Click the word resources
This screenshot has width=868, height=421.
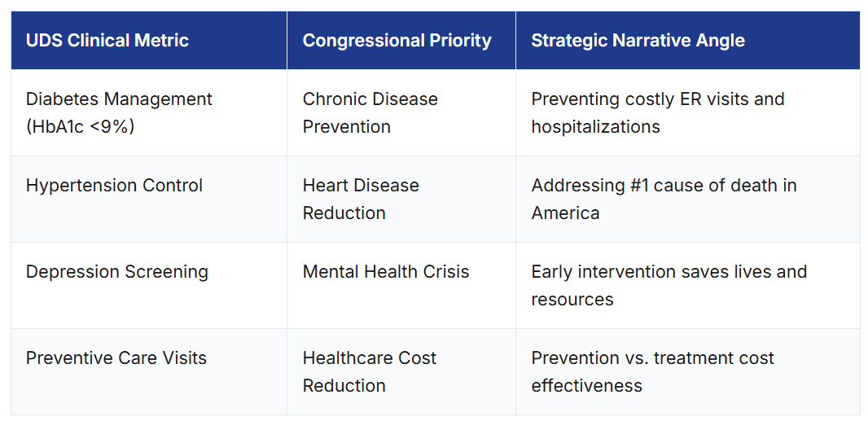point(572,300)
